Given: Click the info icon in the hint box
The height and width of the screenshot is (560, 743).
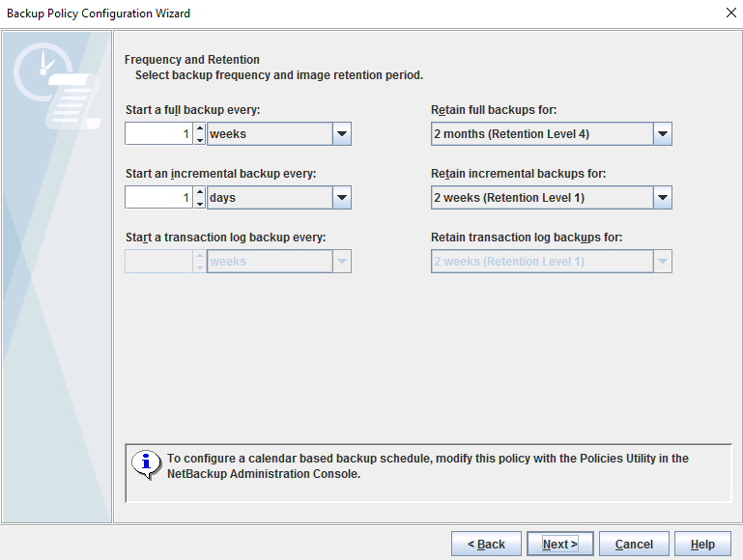Looking at the screenshot, I should click(x=146, y=464).
